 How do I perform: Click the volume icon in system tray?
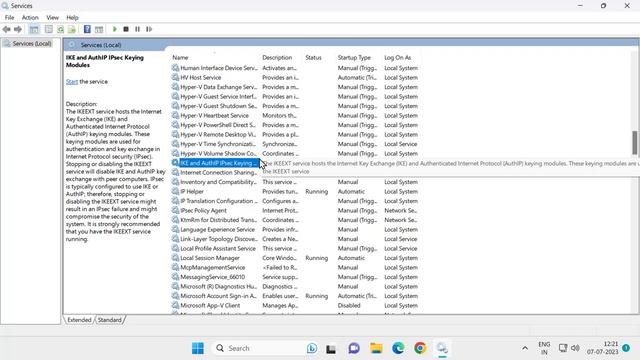click(576, 348)
